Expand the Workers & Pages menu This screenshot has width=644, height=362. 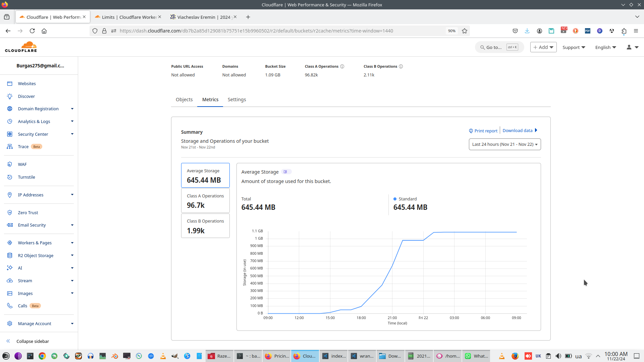tap(72, 243)
